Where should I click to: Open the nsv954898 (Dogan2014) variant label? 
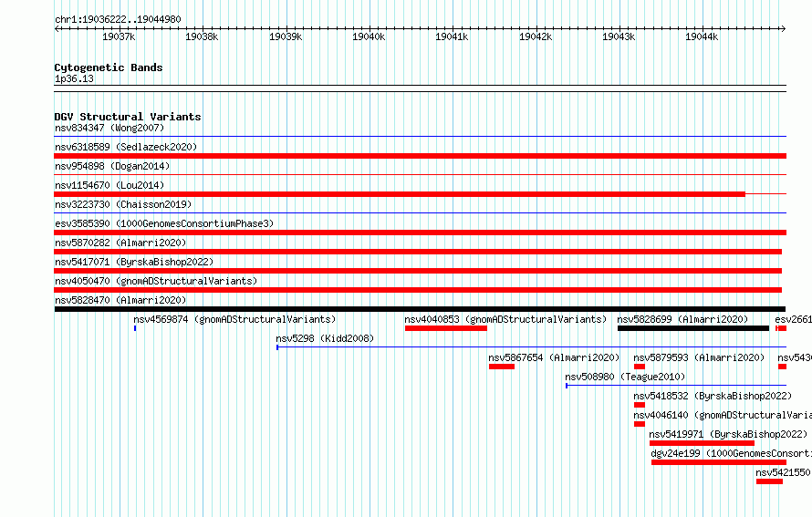[112, 166]
